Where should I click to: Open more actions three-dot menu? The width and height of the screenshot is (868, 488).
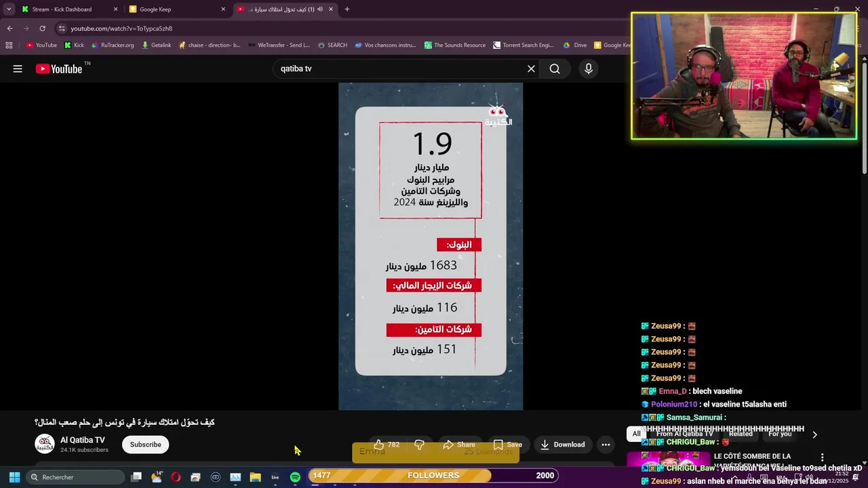(x=606, y=445)
